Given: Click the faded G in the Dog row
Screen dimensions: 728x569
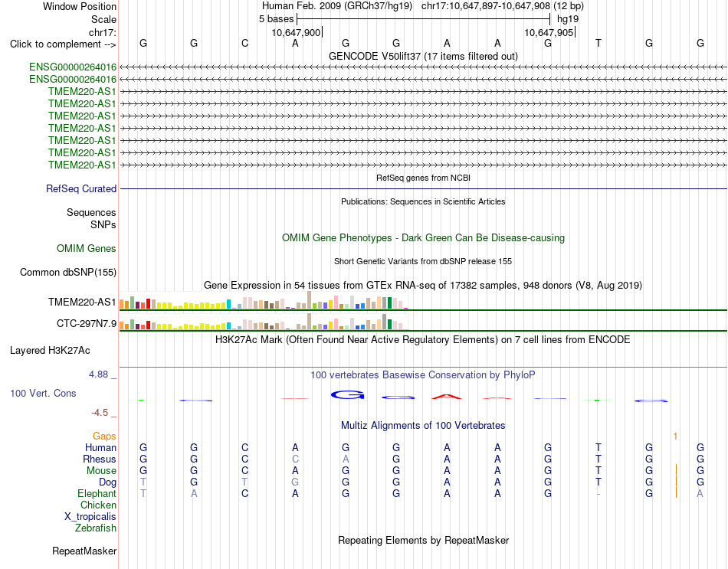Looking at the screenshot, I should (x=295, y=482).
